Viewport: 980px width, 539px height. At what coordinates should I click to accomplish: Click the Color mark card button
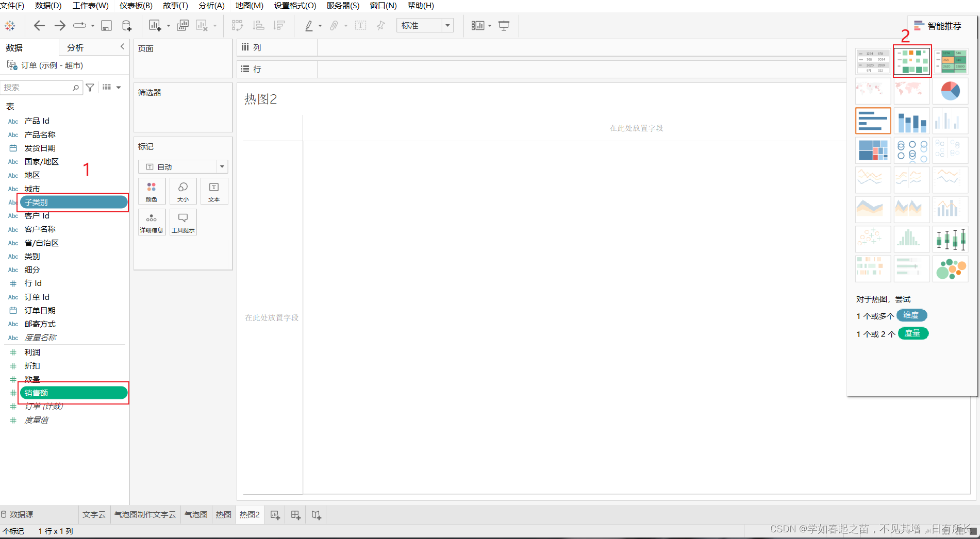[152, 191]
